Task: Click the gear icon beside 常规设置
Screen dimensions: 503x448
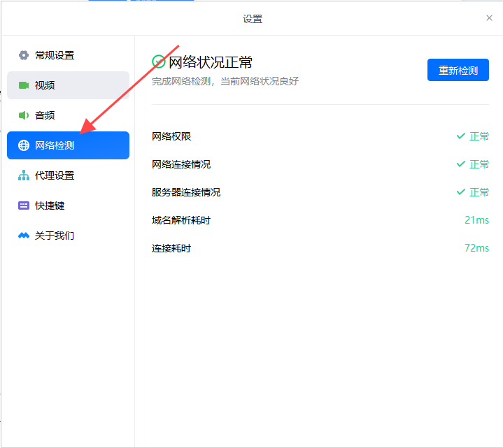Action: tap(23, 55)
